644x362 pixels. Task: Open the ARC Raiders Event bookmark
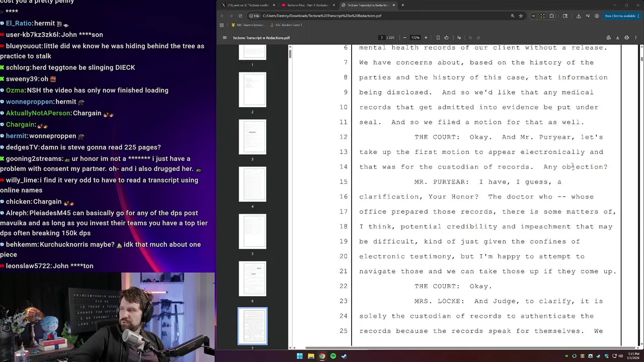pos(287,25)
